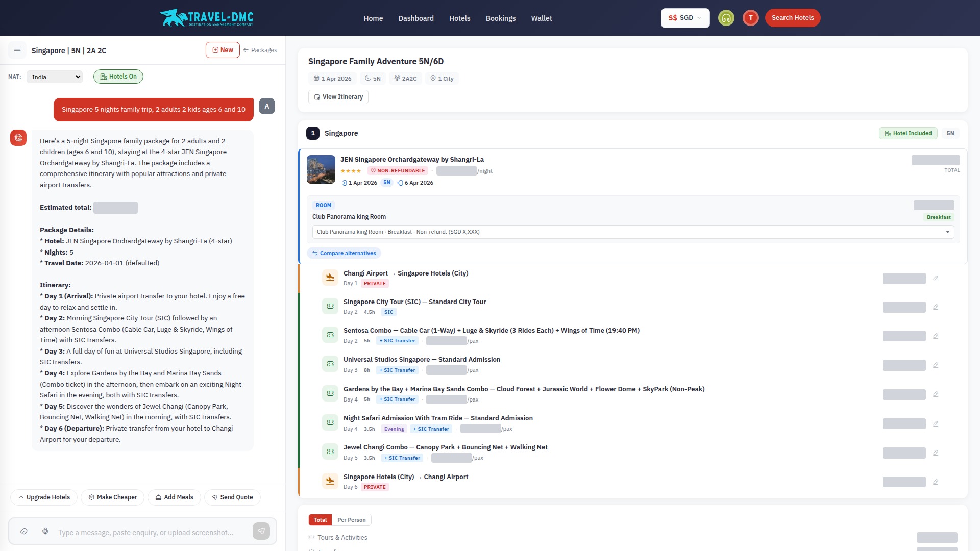Navigate to the Bookings menu item
980x551 pixels.
click(x=500, y=18)
